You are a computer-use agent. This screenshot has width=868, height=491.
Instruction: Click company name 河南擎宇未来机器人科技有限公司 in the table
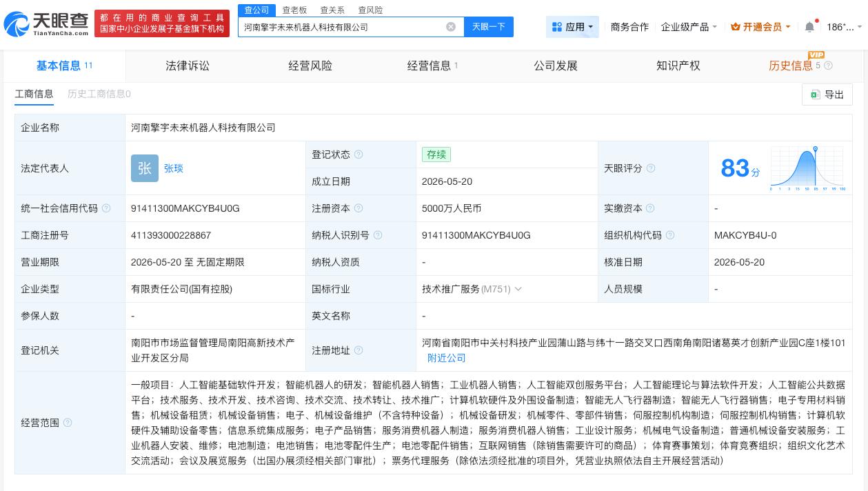pos(203,128)
